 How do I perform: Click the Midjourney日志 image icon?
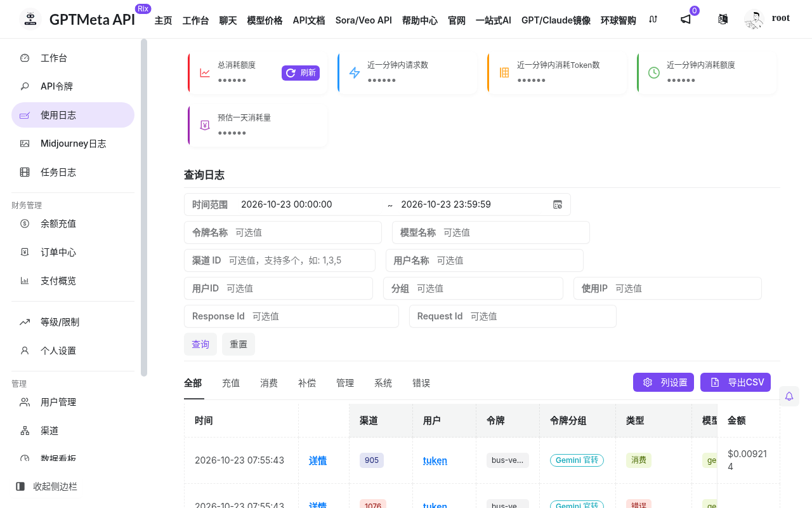pos(25,144)
